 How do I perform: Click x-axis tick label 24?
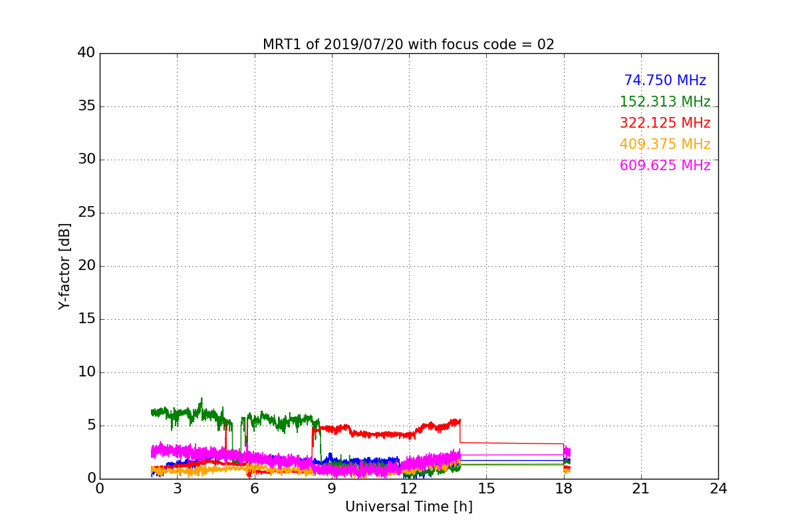point(718,489)
